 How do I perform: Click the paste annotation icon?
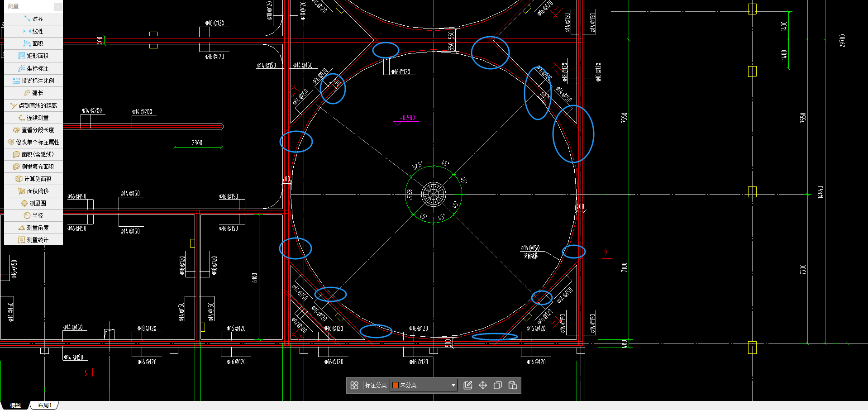click(x=513, y=385)
